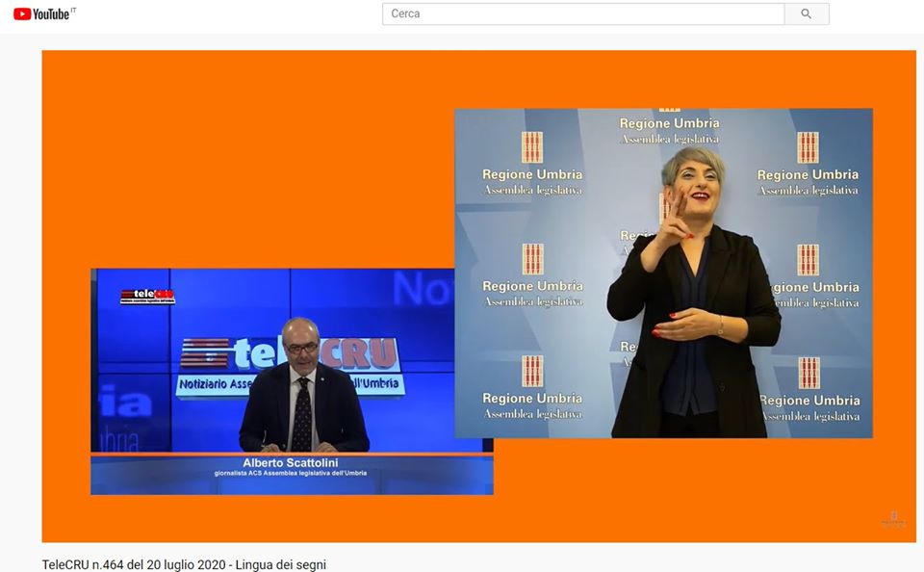Click the video player to pause playback
The width and height of the screenshot is (924, 572).
coord(478,296)
